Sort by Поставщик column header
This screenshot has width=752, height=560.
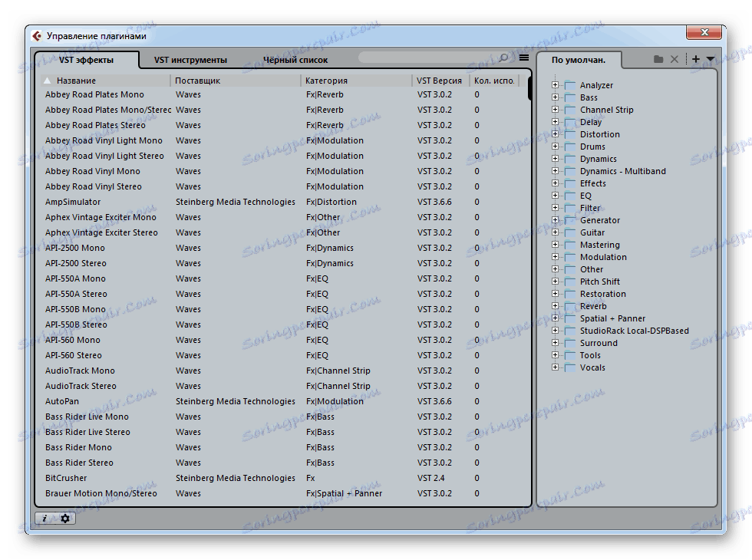coord(235,81)
